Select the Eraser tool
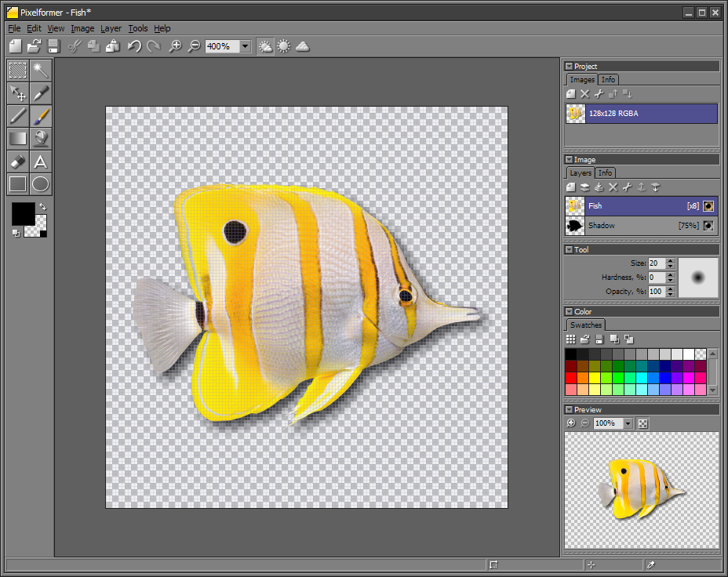The height and width of the screenshot is (577, 728). 16,161
